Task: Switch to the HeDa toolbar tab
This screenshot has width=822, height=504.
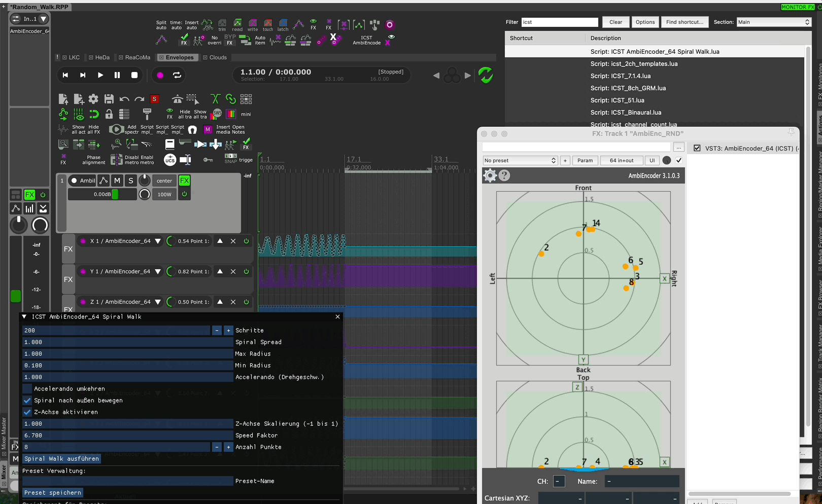Action: 99,57
